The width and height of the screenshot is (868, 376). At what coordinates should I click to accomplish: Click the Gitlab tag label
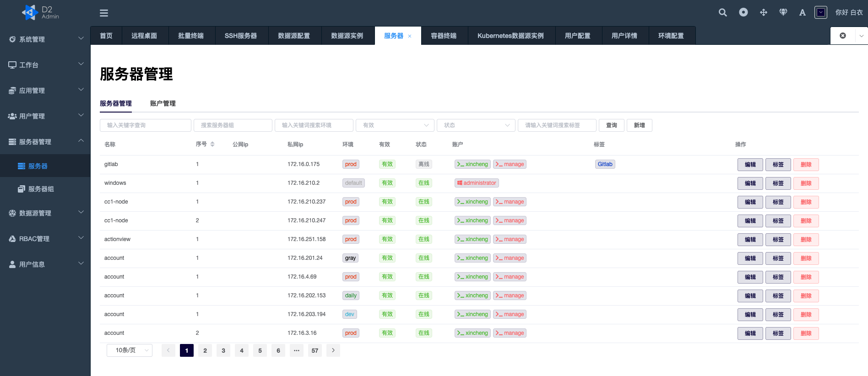[x=605, y=164]
